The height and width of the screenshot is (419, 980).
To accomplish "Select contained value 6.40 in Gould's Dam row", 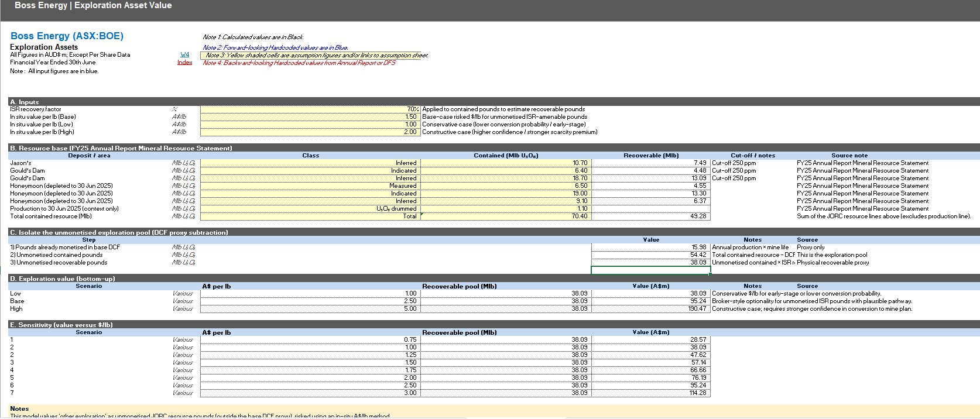I will (x=506, y=170).
